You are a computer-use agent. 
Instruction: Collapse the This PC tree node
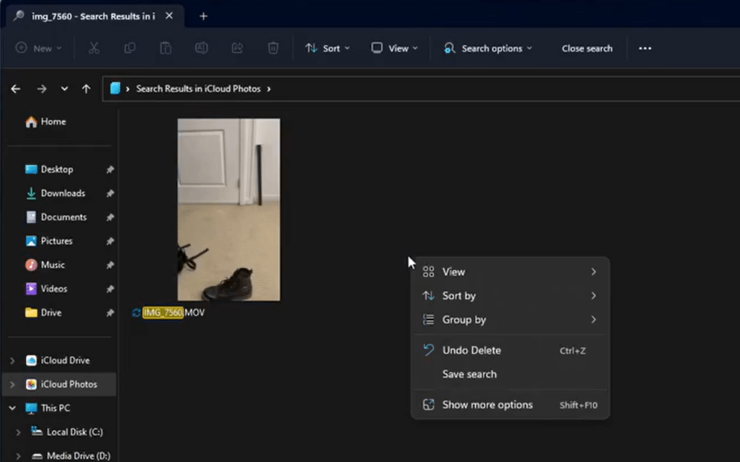pos(12,408)
